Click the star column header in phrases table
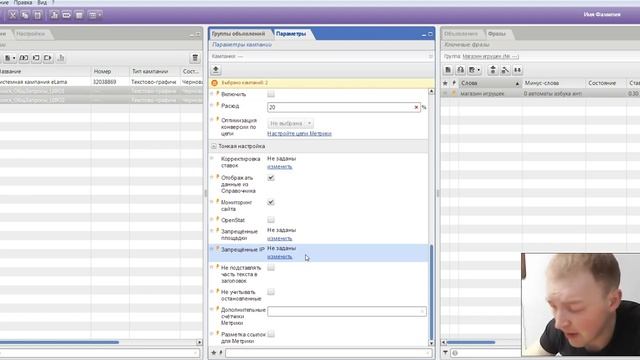The height and width of the screenshot is (360, 640). (x=445, y=83)
